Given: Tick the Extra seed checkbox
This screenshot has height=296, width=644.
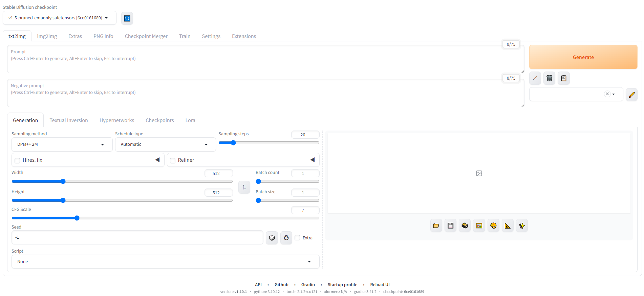Looking at the screenshot, I should (x=297, y=238).
